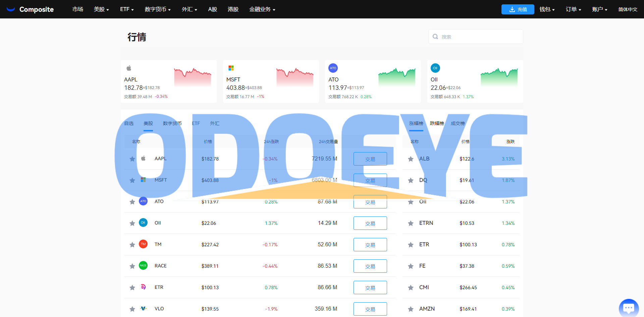The image size is (644, 317).
Task: Click the ETR logo icon in table
Action: (x=143, y=287)
